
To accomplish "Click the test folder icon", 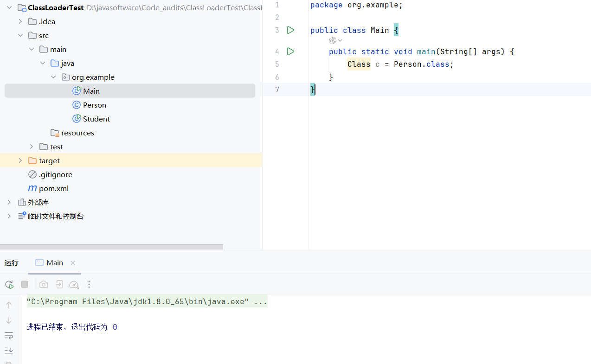I will pos(44,147).
